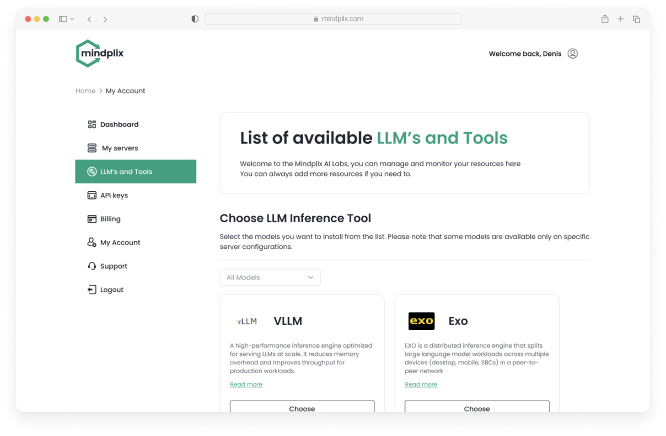
Task: Open the browser sidebar toggle dropdown
Action: pyautogui.click(x=65, y=19)
